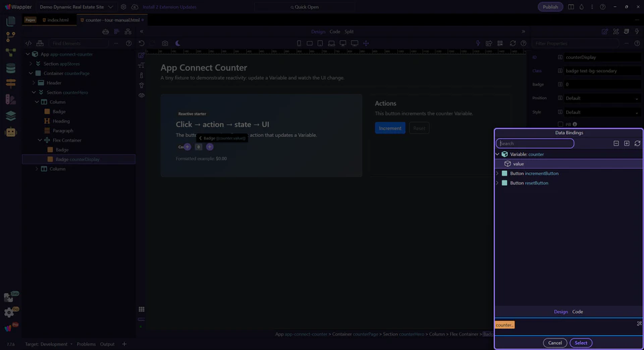Screen dimensions: 644x350
Task: Switch to index.html tab
Action: click(56, 20)
